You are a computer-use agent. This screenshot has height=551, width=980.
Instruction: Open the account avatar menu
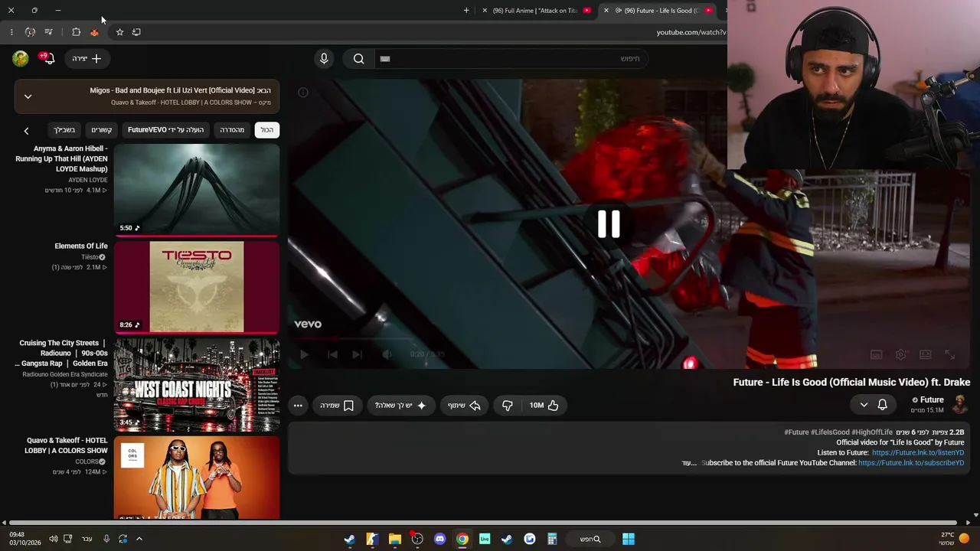click(x=21, y=58)
